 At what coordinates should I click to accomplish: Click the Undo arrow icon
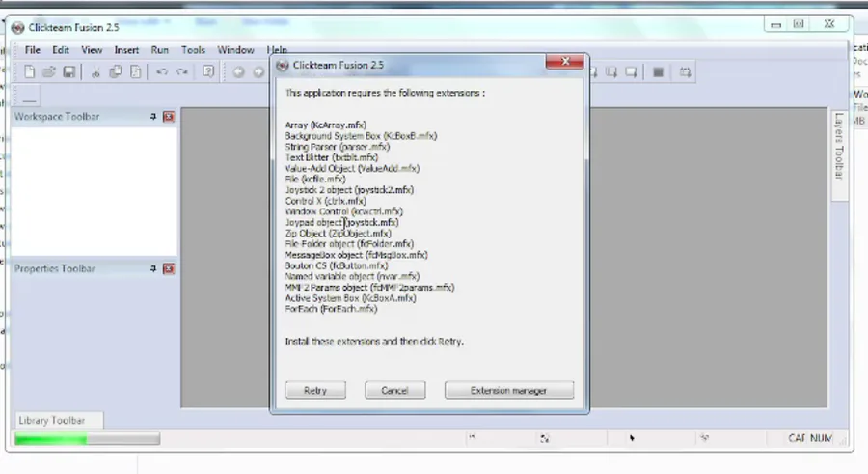pos(162,72)
